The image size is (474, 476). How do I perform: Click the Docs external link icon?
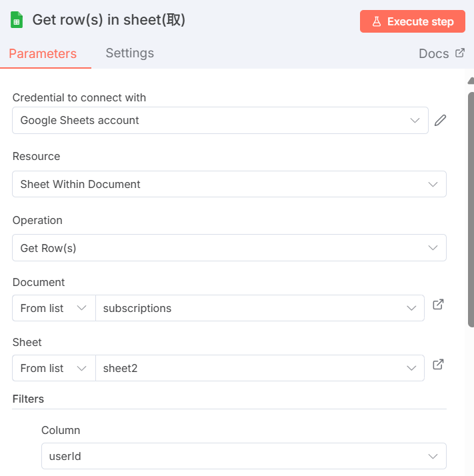[460, 53]
